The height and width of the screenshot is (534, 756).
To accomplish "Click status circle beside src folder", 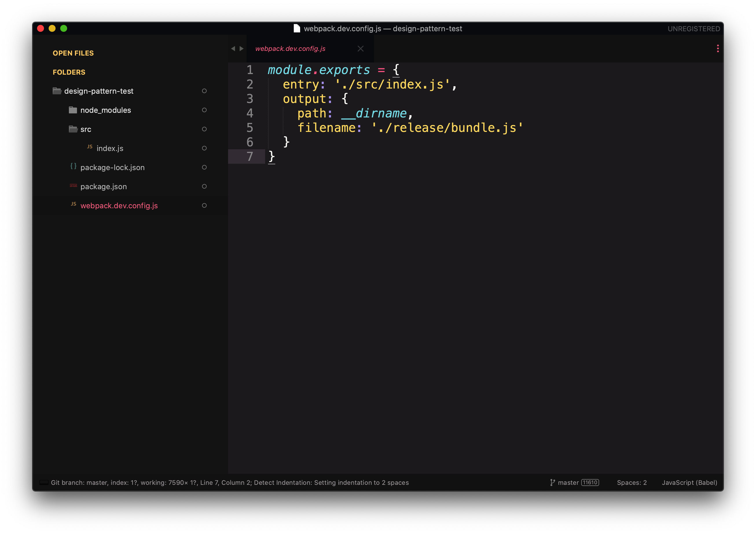I will [x=204, y=129].
